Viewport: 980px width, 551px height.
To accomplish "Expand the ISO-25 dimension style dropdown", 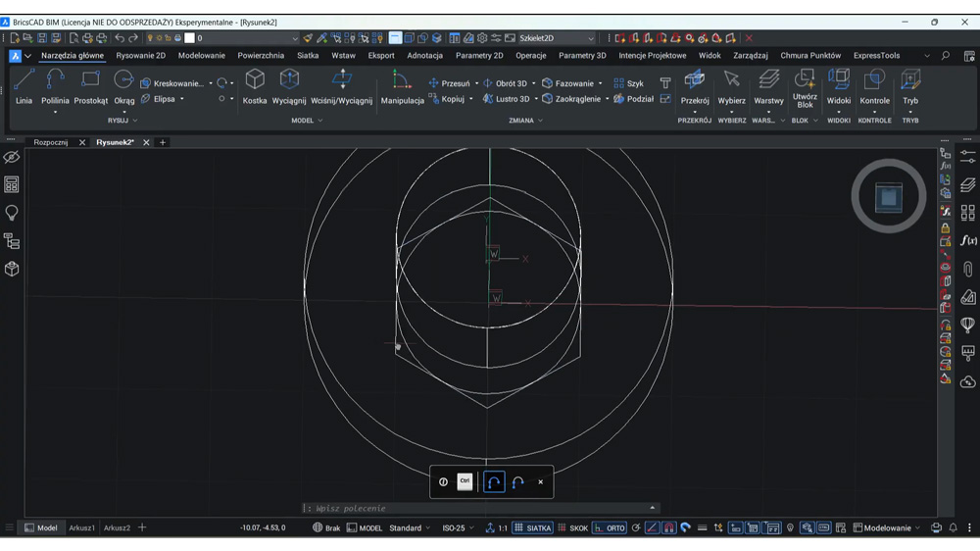I will (458, 527).
